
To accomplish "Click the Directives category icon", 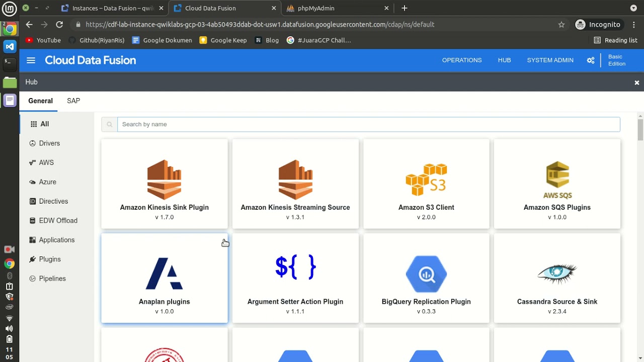I will (x=33, y=202).
